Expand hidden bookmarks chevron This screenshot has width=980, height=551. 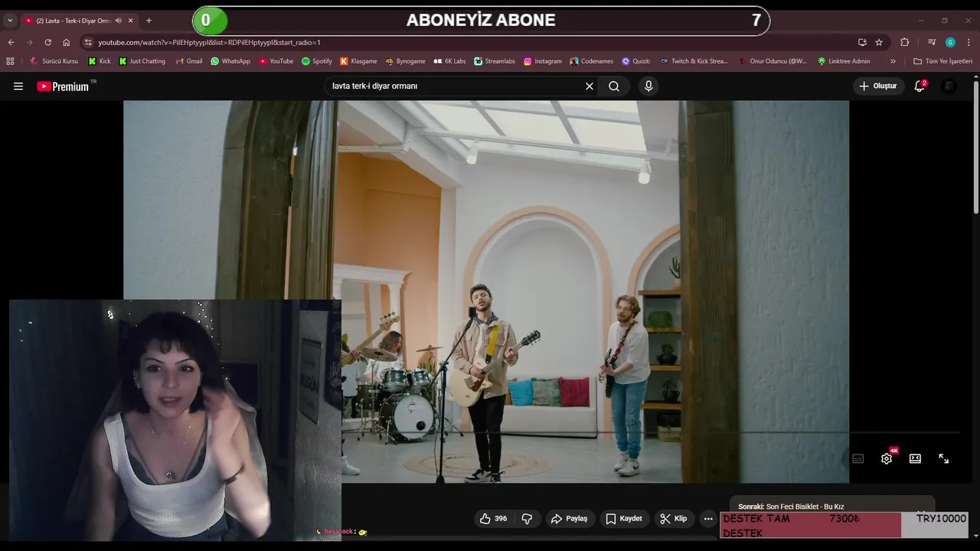(893, 61)
